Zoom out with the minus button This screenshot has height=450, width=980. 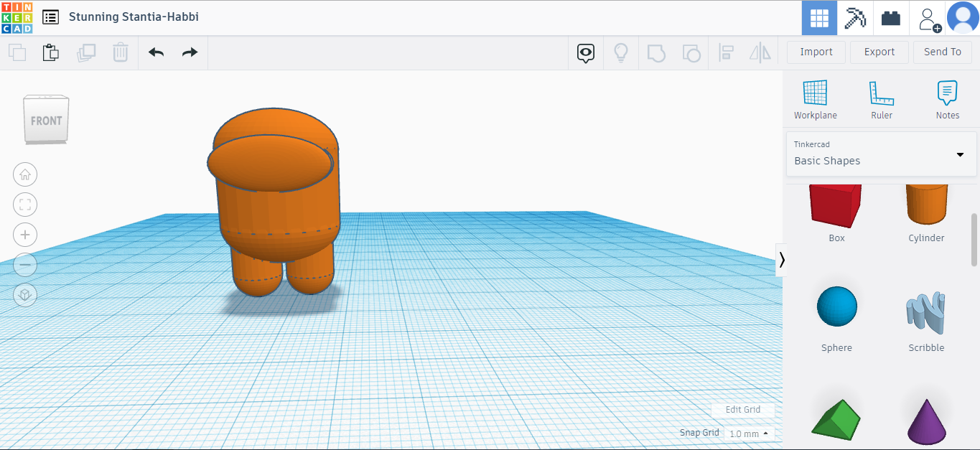pos(25,265)
